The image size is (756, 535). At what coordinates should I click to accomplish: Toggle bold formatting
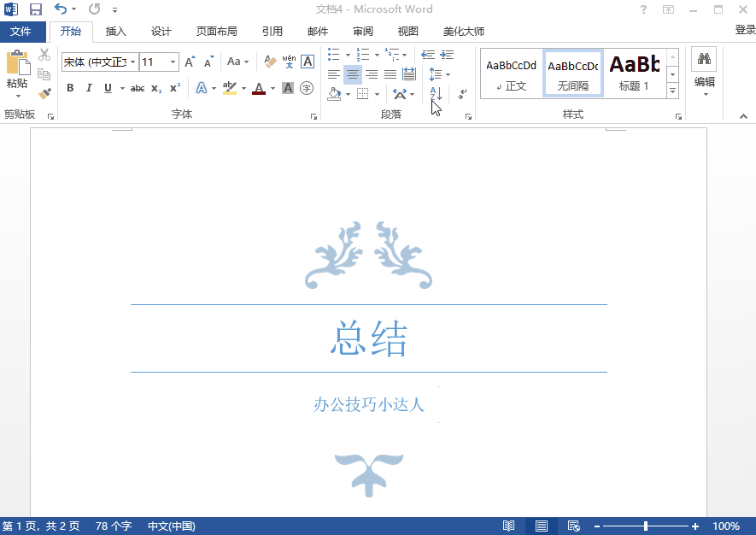point(70,87)
